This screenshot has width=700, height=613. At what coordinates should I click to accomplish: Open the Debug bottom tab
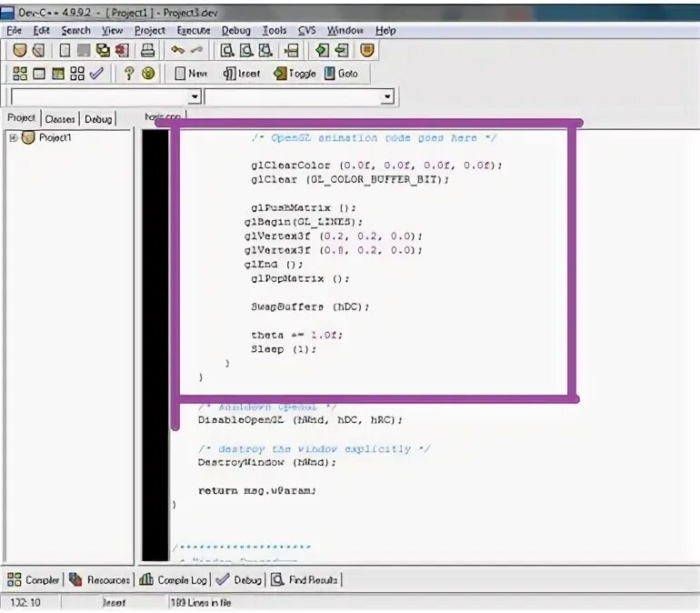point(238,579)
